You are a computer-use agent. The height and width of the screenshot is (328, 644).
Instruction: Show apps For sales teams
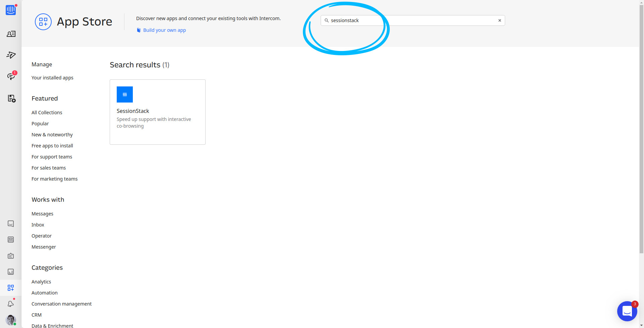[49, 168]
